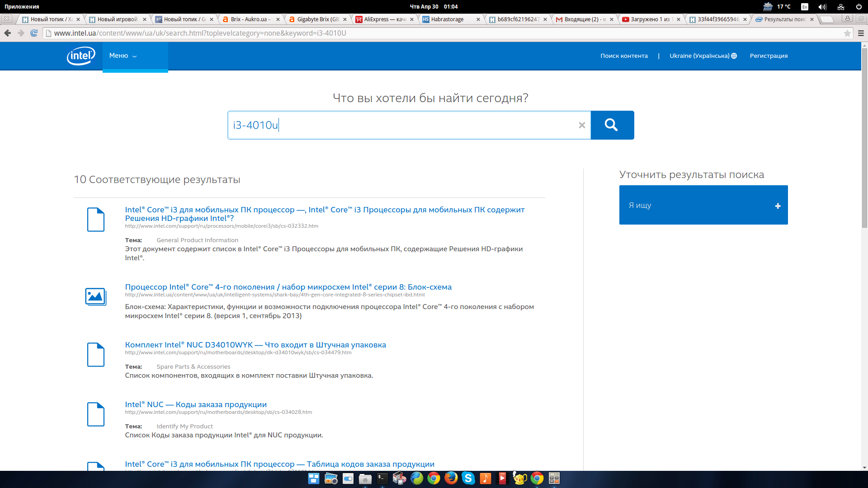The height and width of the screenshot is (488, 868).
Task: Switch to the Загружено 1 из YouTube tab
Action: click(650, 19)
